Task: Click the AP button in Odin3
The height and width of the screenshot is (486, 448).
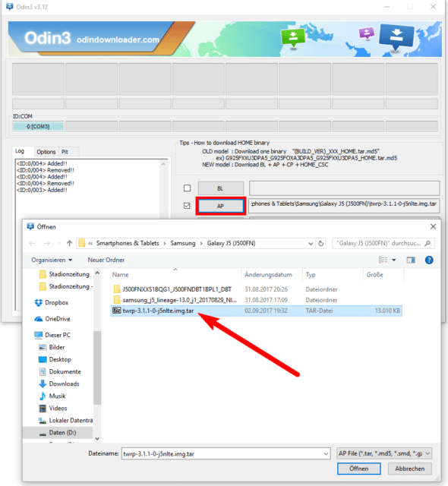Action: point(221,206)
